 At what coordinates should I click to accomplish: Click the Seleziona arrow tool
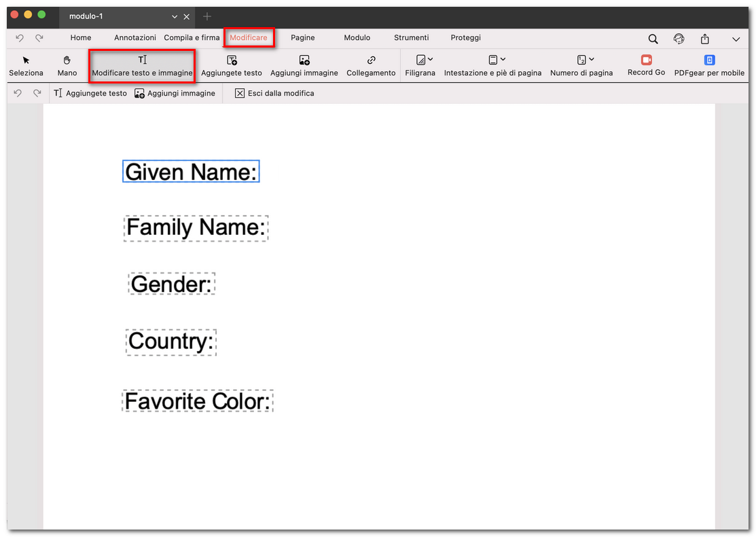click(x=26, y=66)
